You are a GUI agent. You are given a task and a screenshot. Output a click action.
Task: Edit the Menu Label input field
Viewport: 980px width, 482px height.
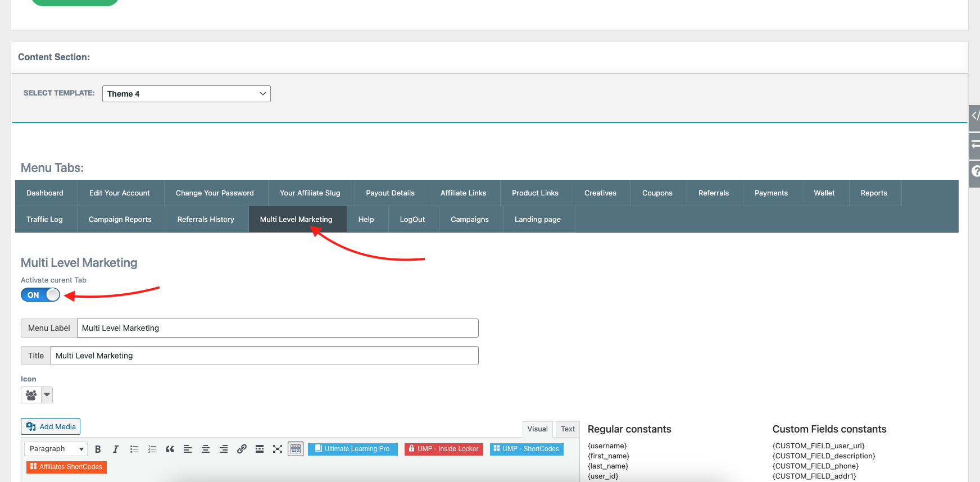(278, 328)
